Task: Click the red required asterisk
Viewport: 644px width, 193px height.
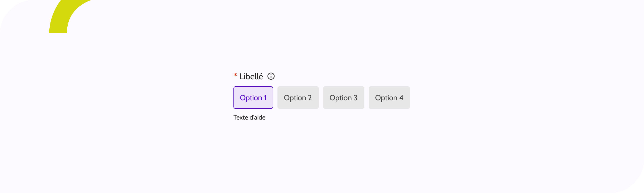Action: pos(235,75)
